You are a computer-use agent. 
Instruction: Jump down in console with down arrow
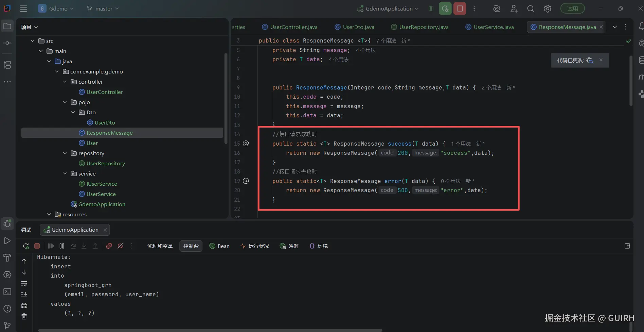pyautogui.click(x=24, y=272)
